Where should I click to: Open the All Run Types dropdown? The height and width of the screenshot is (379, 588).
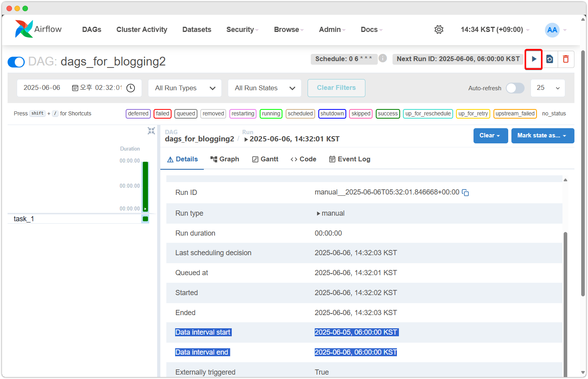click(x=185, y=88)
